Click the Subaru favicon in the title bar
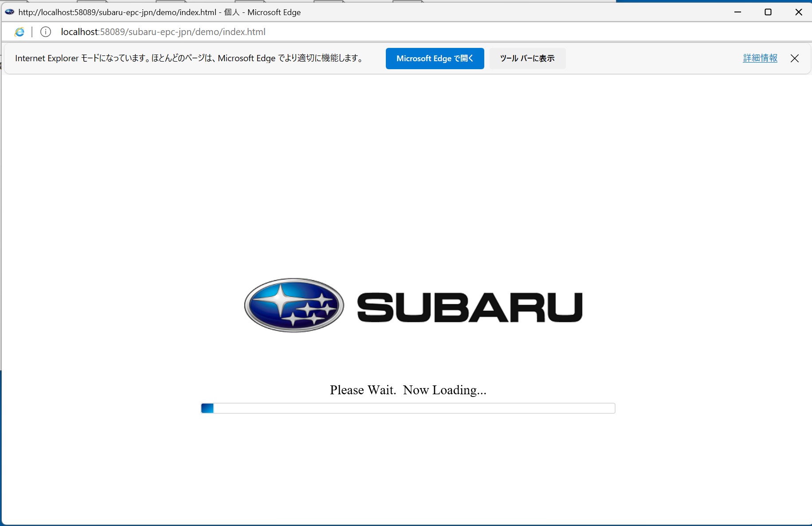 tap(9, 12)
